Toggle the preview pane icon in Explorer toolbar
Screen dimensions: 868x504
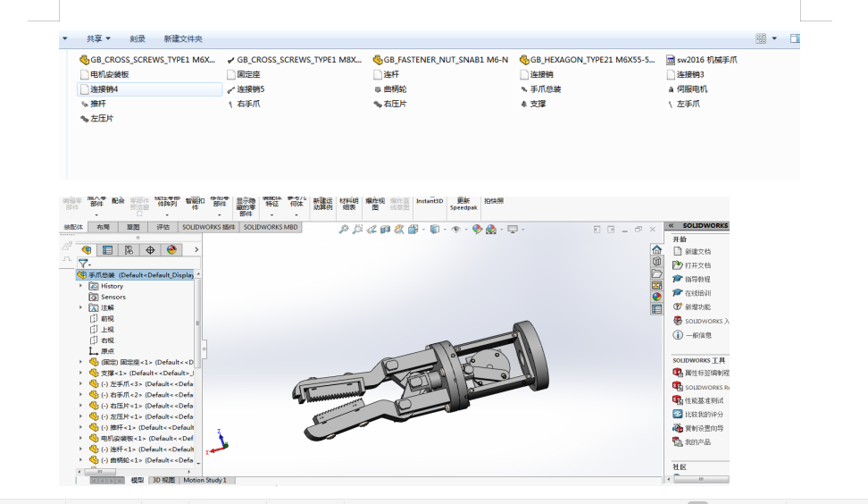coord(795,38)
